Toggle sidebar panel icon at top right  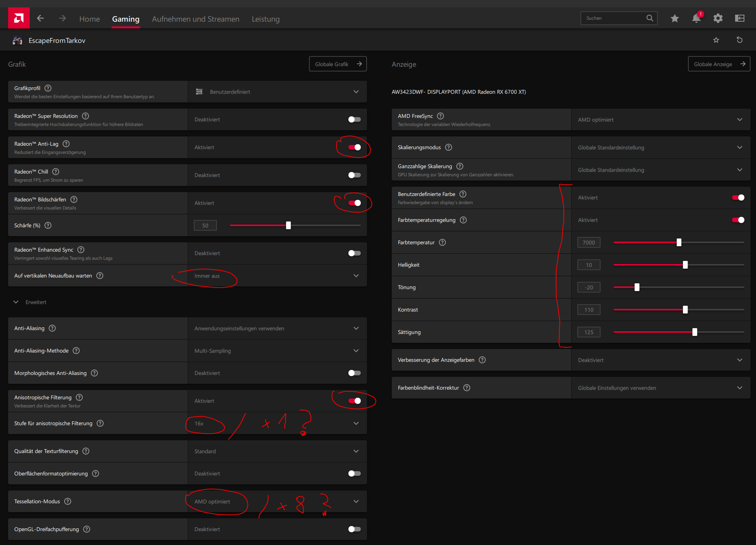click(x=739, y=18)
